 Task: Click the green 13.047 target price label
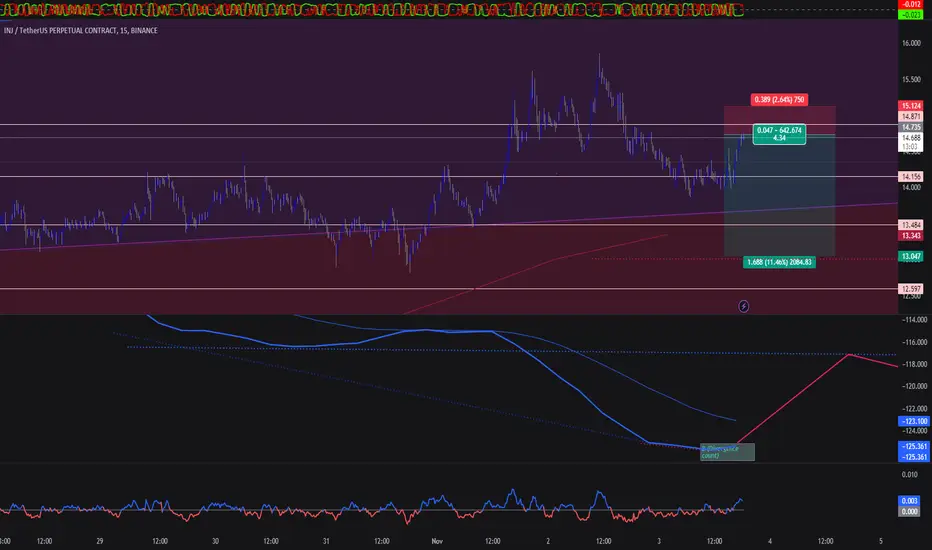(x=911, y=257)
